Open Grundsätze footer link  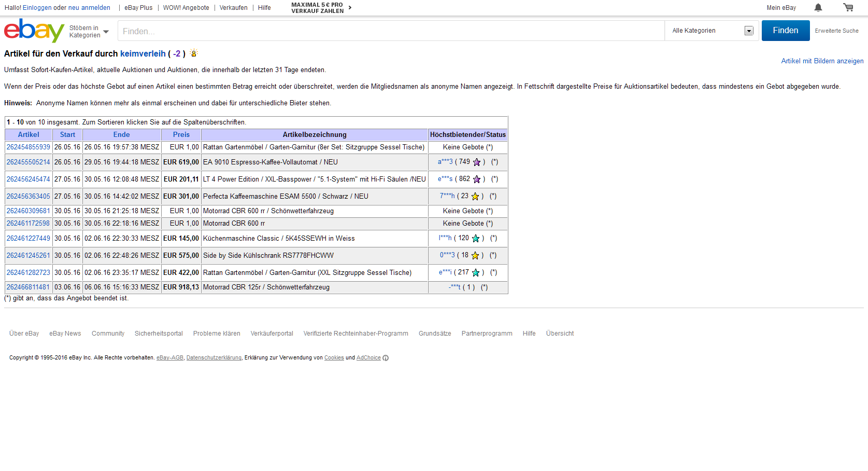pos(435,334)
